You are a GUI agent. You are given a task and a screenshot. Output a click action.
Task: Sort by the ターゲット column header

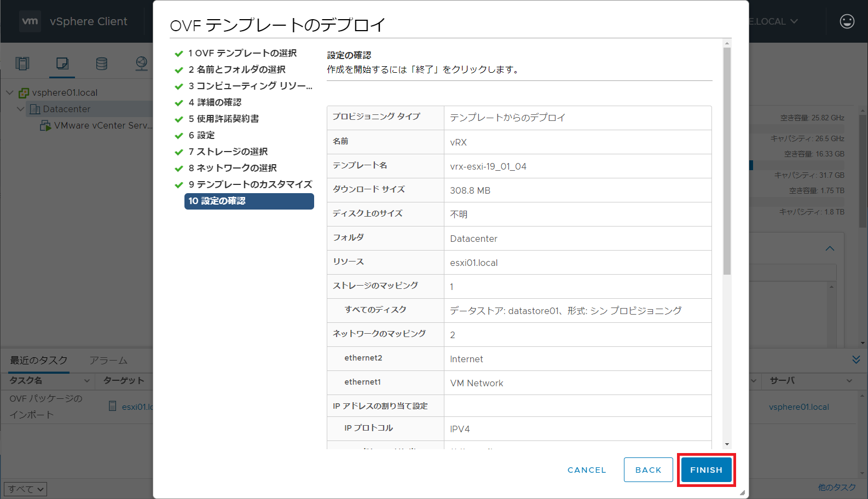tap(124, 380)
